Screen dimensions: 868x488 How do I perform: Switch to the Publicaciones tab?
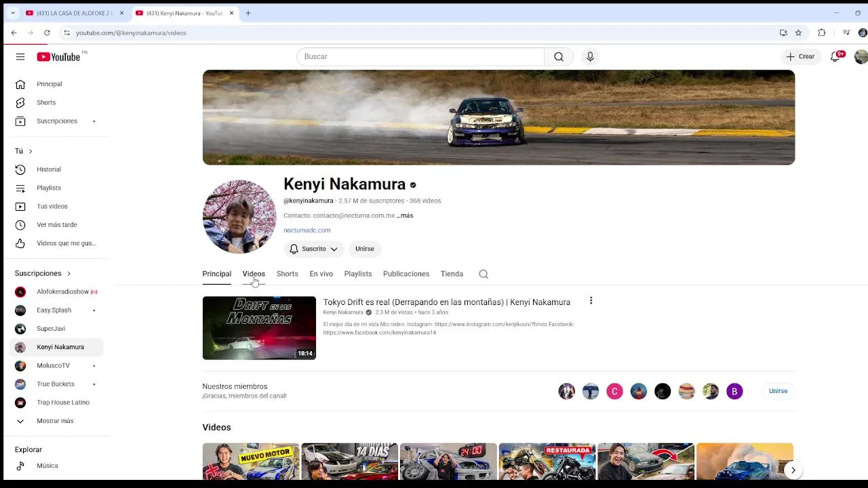406,274
